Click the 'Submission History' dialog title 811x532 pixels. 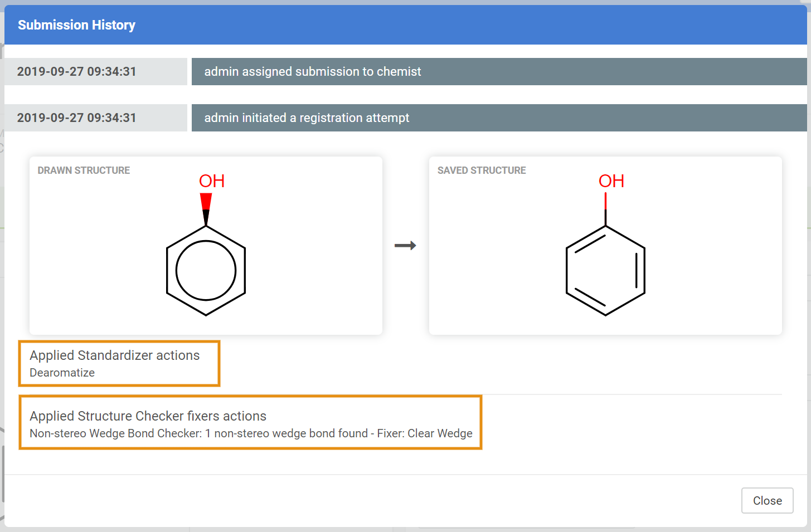77,25
